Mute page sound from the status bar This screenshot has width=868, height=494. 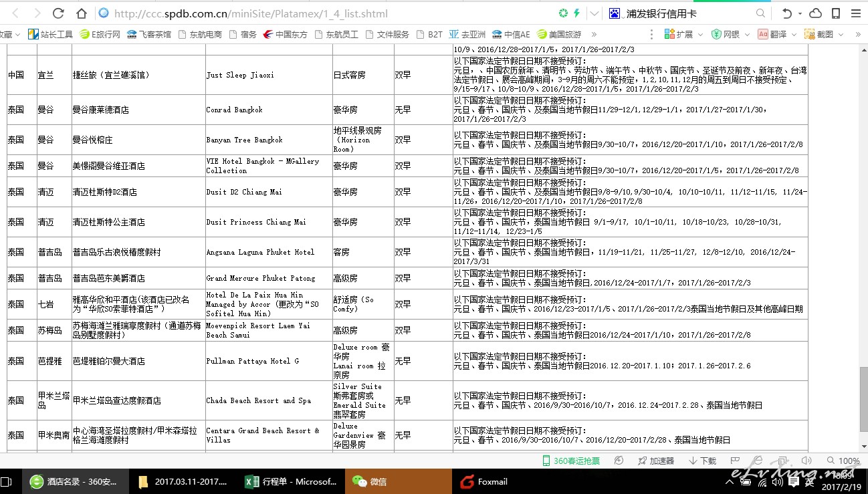(x=806, y=461)
